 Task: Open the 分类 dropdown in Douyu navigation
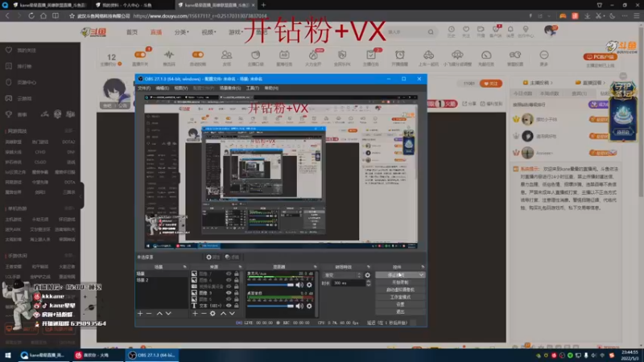[x=181, y=32]
